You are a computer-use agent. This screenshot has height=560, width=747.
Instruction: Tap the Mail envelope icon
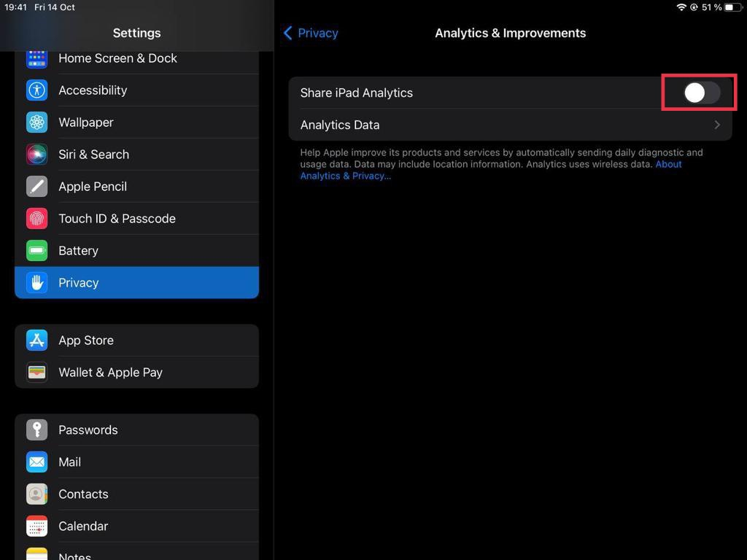[x=36, y=462]
